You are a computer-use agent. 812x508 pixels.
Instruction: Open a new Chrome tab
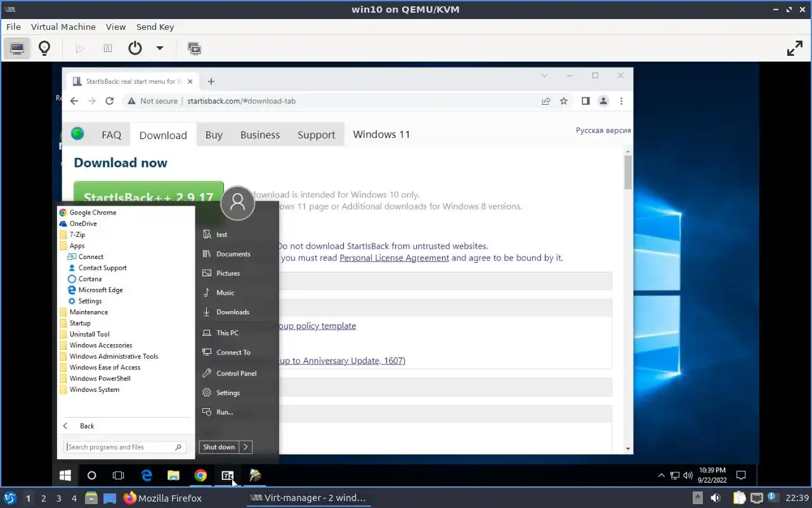[211, 81]
